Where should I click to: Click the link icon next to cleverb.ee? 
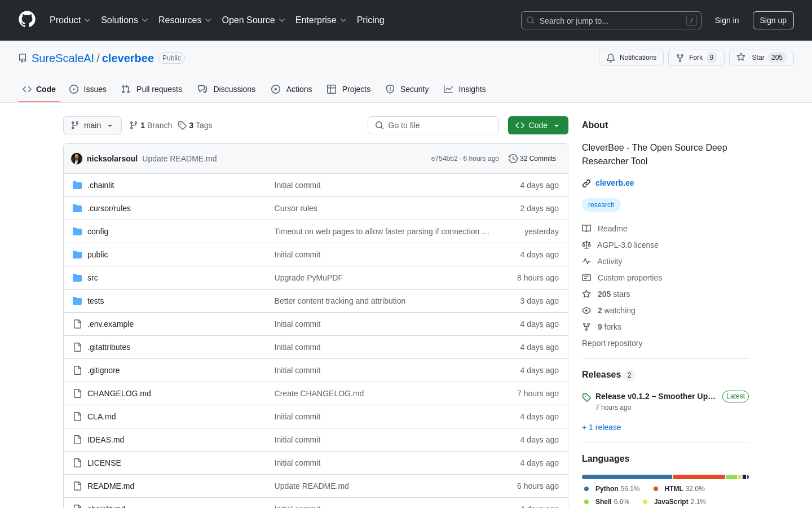[x=586, y=183]
